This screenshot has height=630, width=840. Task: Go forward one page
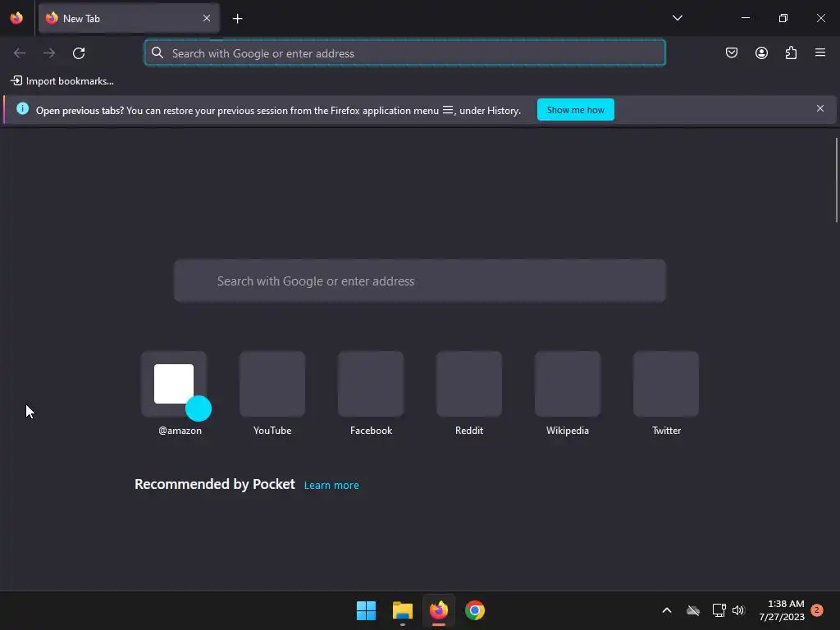[49, 53]
